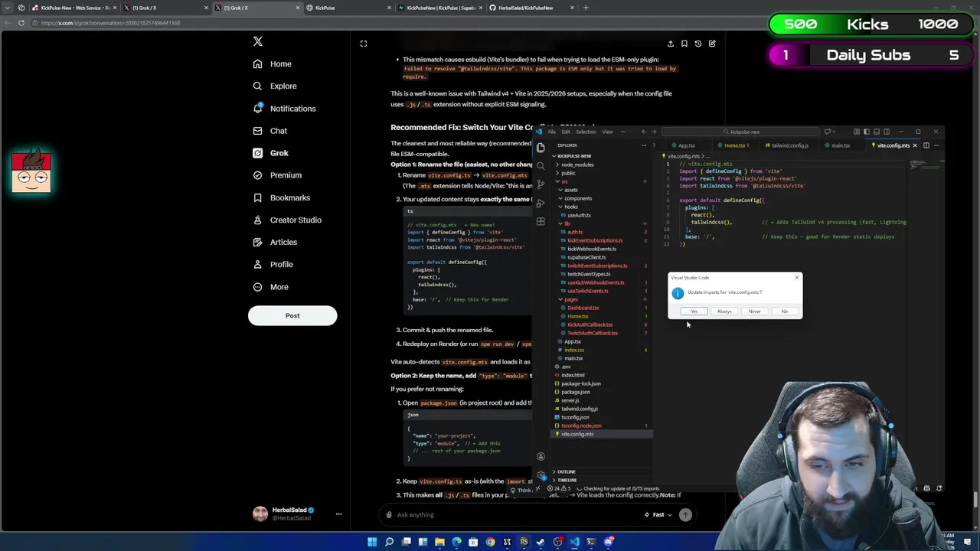The width and height of the screenshot is (980, 551).
Task: Open VS Code Accounts icon
Action: click(541, 457)
